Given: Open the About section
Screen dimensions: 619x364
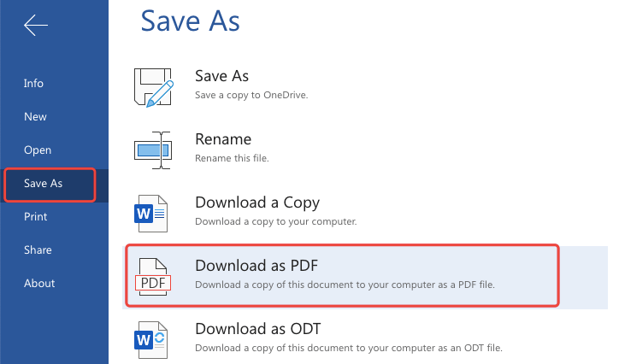Looking at the screenshot, I should click(39, 284).
